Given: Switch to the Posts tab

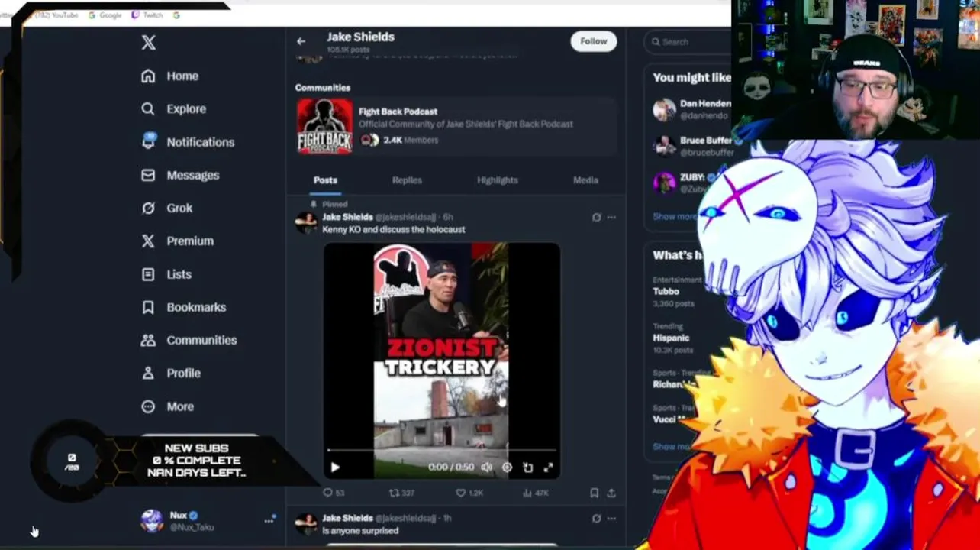Looking at the screenshot, I should [325, 180].
